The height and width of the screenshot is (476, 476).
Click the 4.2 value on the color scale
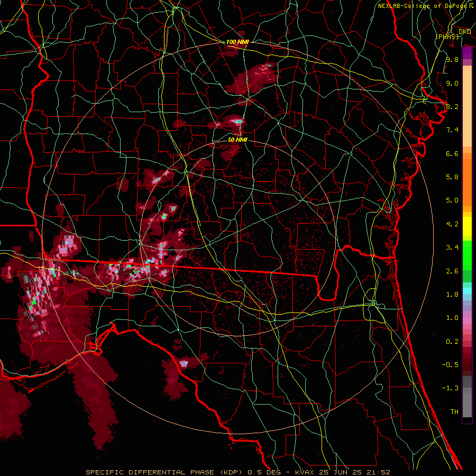coord(452,224)
